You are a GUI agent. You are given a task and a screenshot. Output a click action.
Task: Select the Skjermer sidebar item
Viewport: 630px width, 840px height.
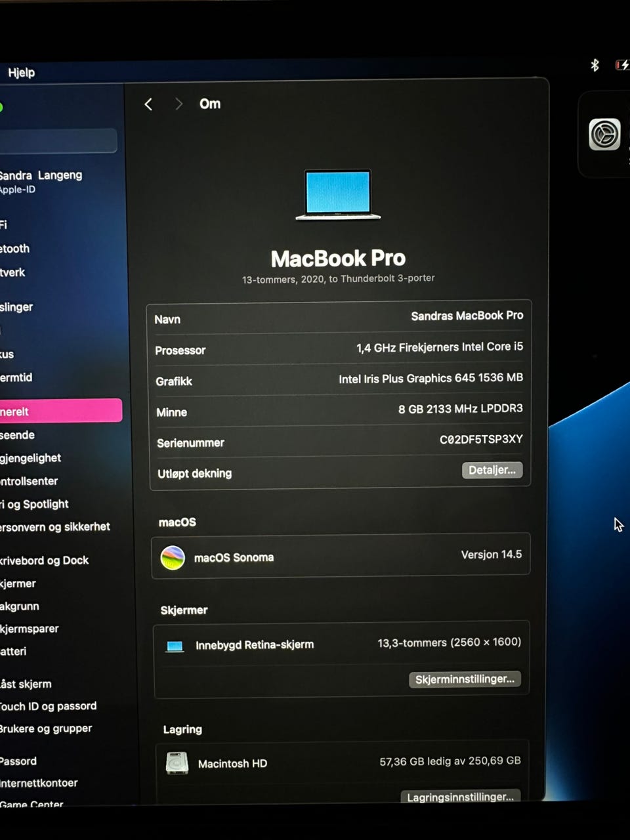coord(18,583)
